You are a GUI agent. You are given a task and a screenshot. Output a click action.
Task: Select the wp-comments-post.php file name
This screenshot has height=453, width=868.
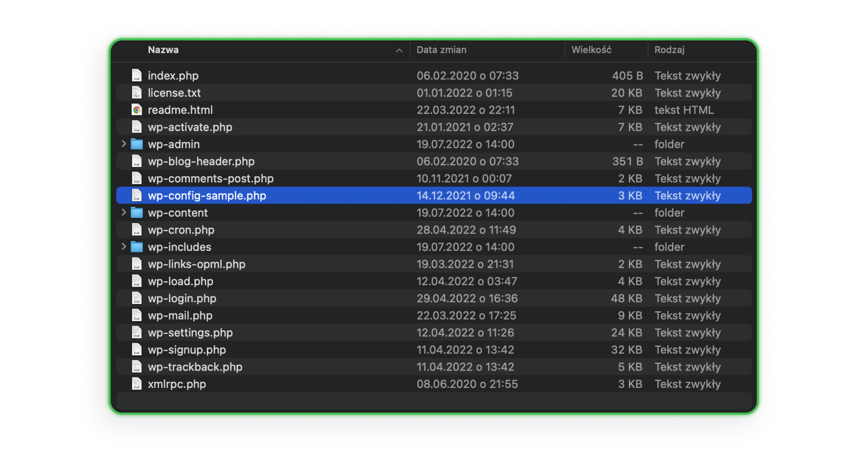(x=211, y=178)
